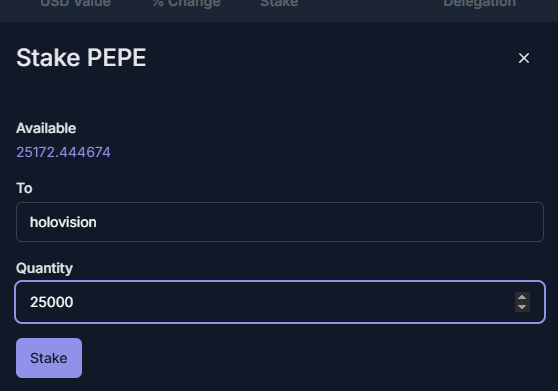The width and height of the screenshot is (558, 391).
Task: Select the Stake column header
Action: point(279,4)
